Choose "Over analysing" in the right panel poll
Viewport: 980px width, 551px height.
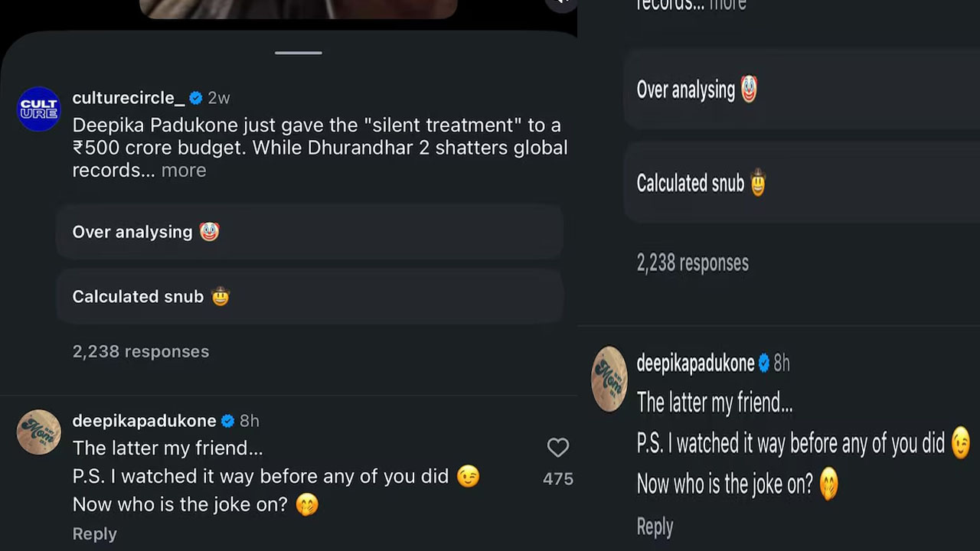(801, 90)
